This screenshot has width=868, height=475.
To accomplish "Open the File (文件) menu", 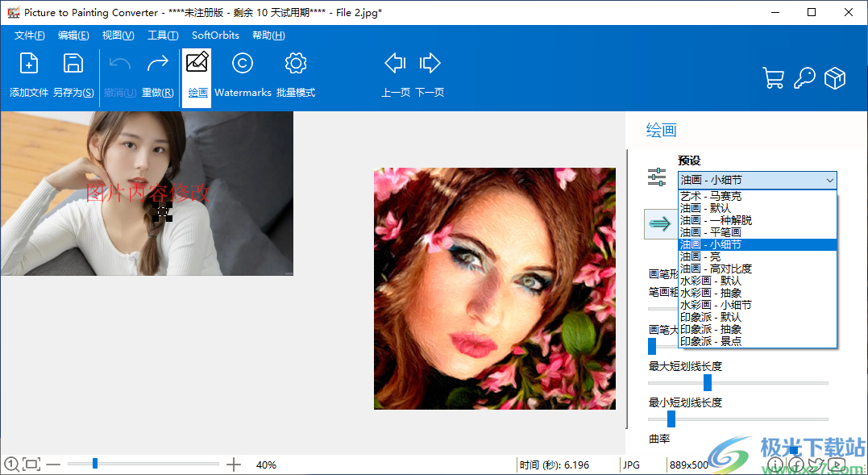I will [x=29, y=35].
